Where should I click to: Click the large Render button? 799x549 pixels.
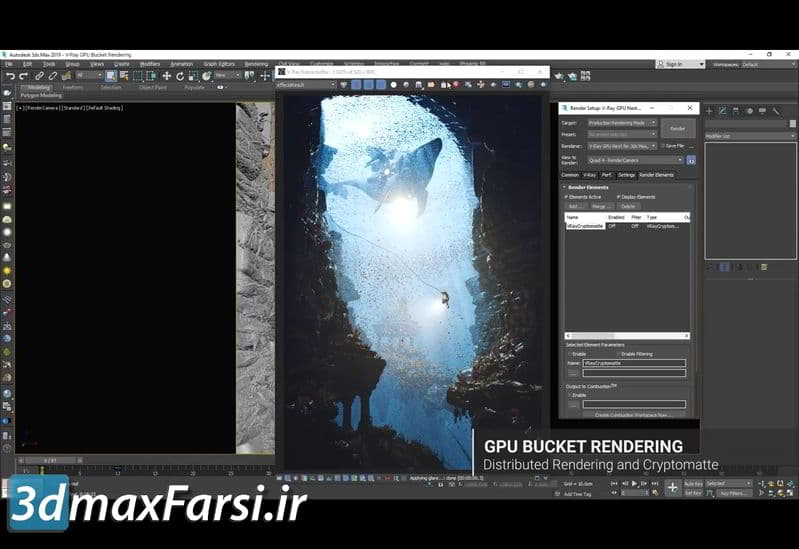[x=677, y=128]
